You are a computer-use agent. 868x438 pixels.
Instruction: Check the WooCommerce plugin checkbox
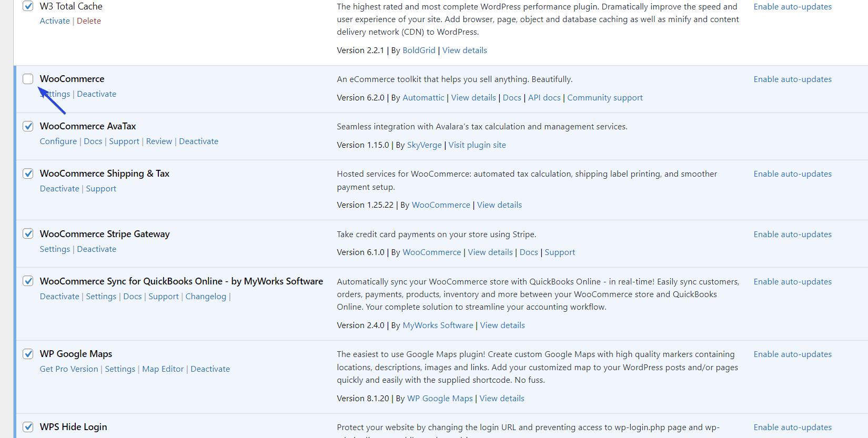tap(28, 79)
